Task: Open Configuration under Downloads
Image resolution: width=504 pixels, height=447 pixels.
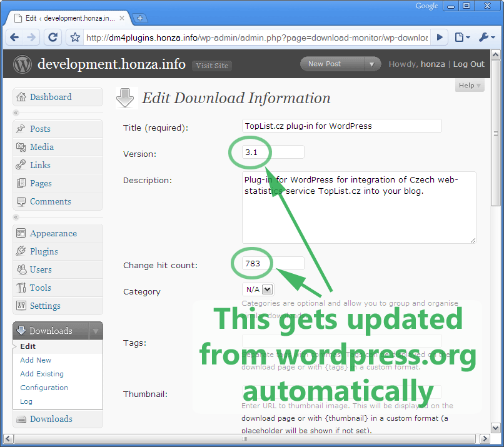Action: (44, 388)
